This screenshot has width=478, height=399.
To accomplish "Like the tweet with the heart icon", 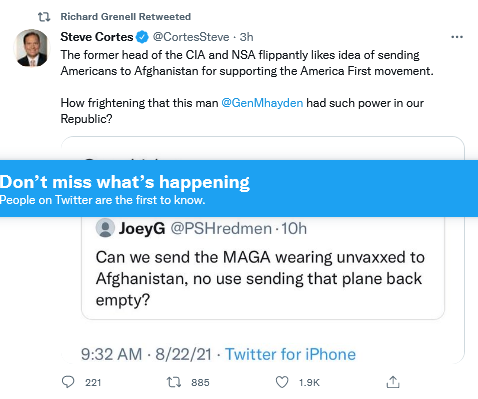I will pyautogui.click(x=282, y=382).
